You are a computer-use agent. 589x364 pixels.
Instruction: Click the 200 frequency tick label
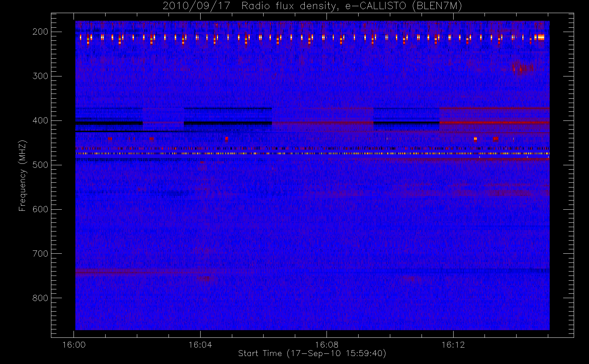(x=40, y=32)
